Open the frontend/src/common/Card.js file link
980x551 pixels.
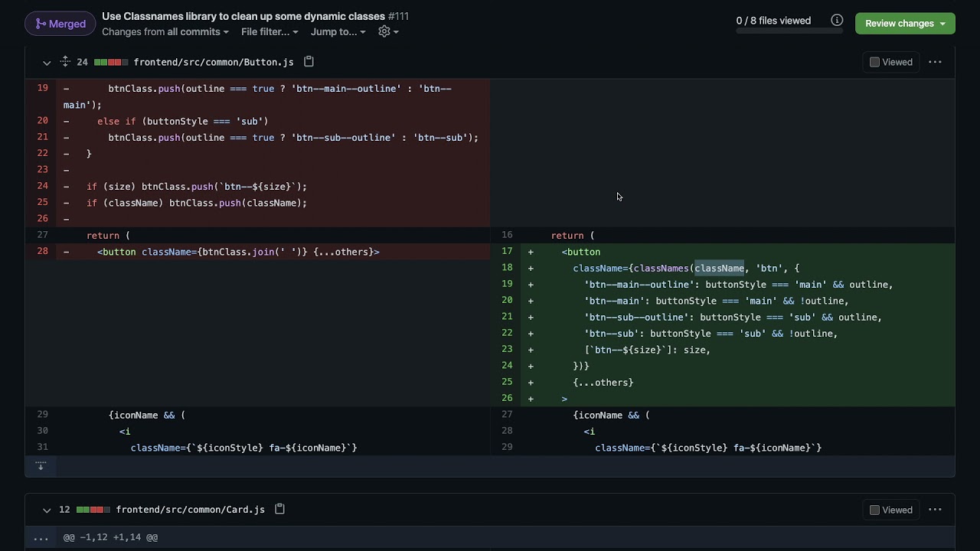pos(191,510)
